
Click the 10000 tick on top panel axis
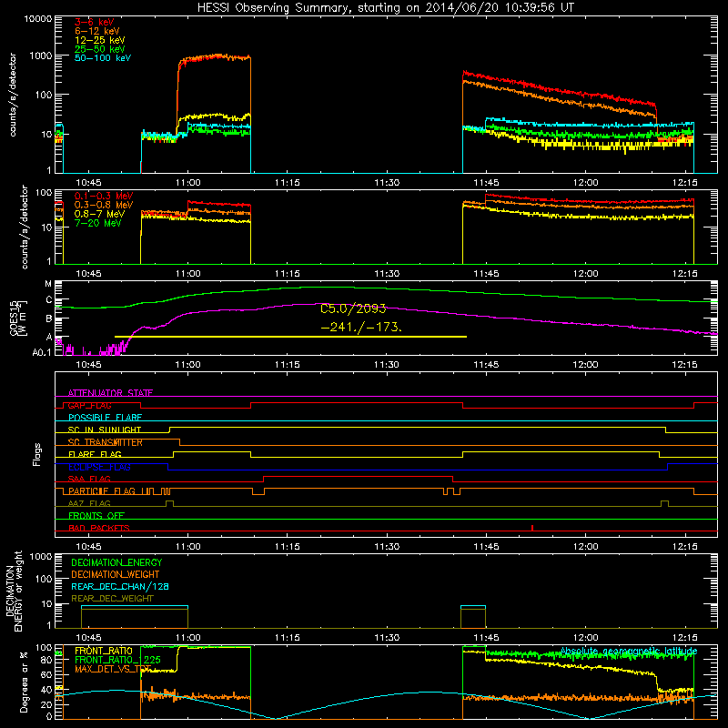37,18
